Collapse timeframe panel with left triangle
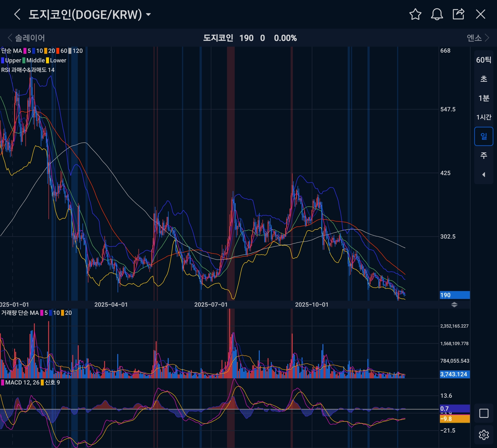 (x=484, y=175)
